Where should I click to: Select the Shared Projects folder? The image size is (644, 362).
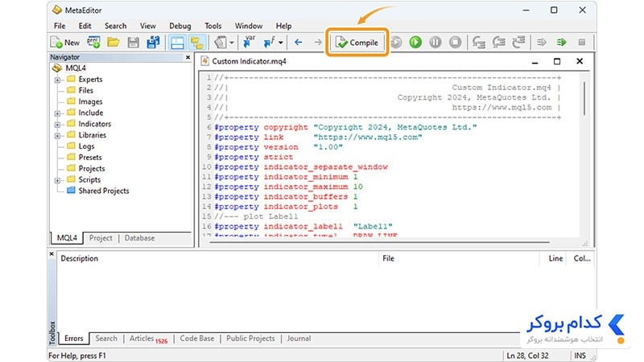point(104,191)
